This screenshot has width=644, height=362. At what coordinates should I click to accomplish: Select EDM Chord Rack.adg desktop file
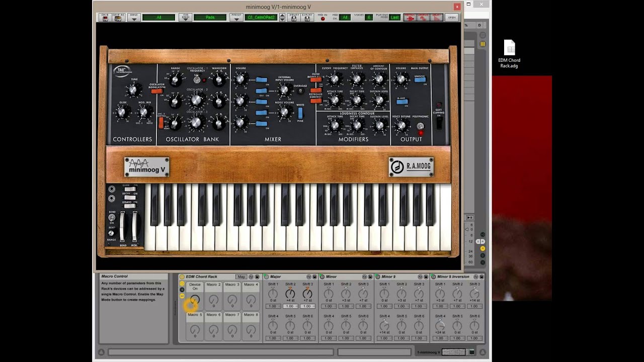(509, 54)
